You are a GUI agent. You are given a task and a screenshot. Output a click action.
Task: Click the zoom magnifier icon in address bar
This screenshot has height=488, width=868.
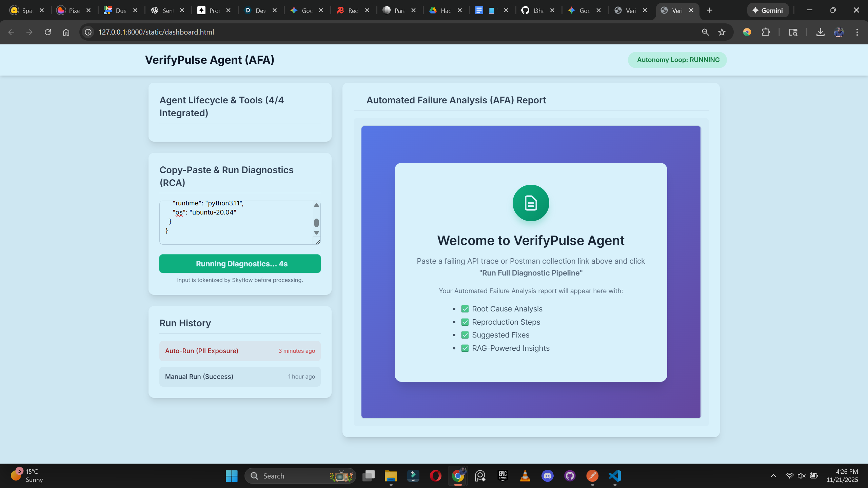(x=705, y=32)
